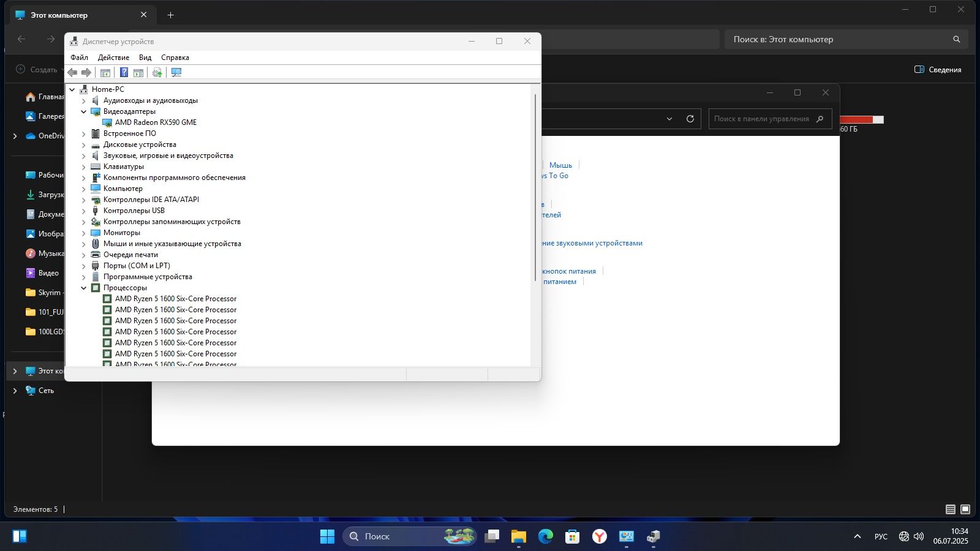Select the AMD Radeon RX590 GME adapter icon
Image resolution: width=980 pixels, height=551 pixels.
click(x=107, y=122)
